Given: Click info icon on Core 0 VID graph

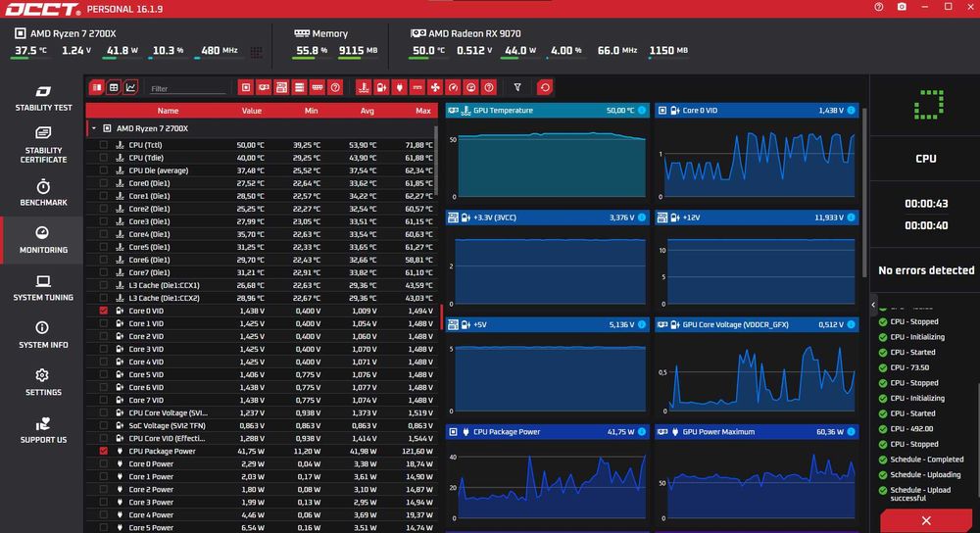Looking at the screenshot, I should click(x=852, y=111).
